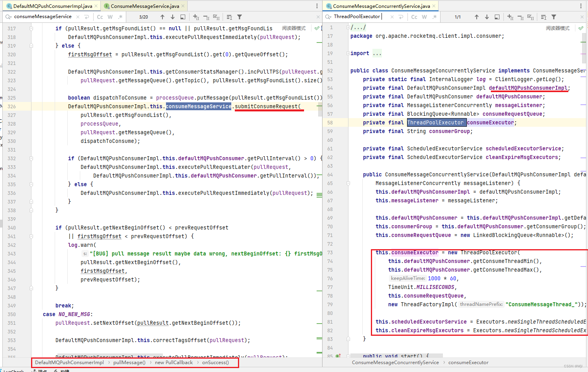
Task: Fold code block at line 332
Action: (31, 158)
